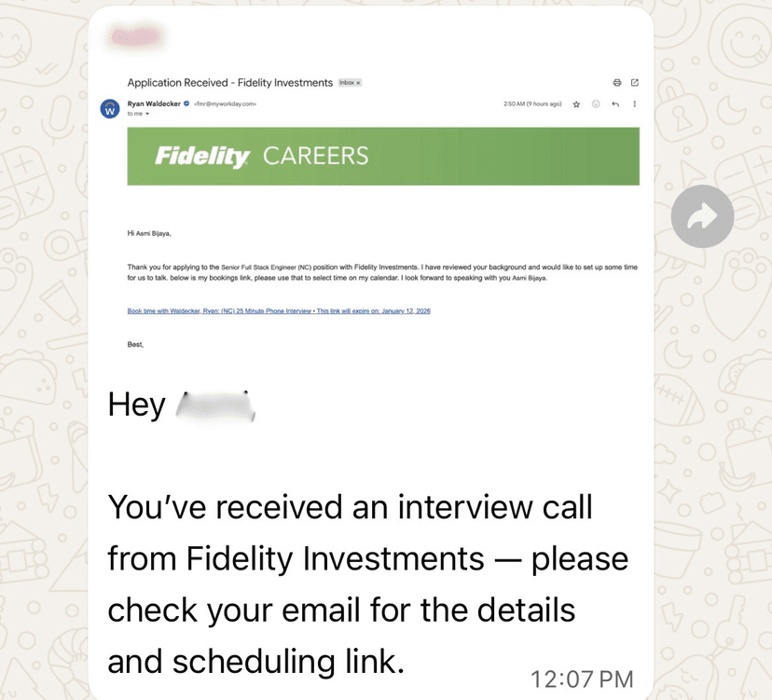Screen dimensions: 772x700
Task: Click the print email icon
Action: click(x=616, y=82)
